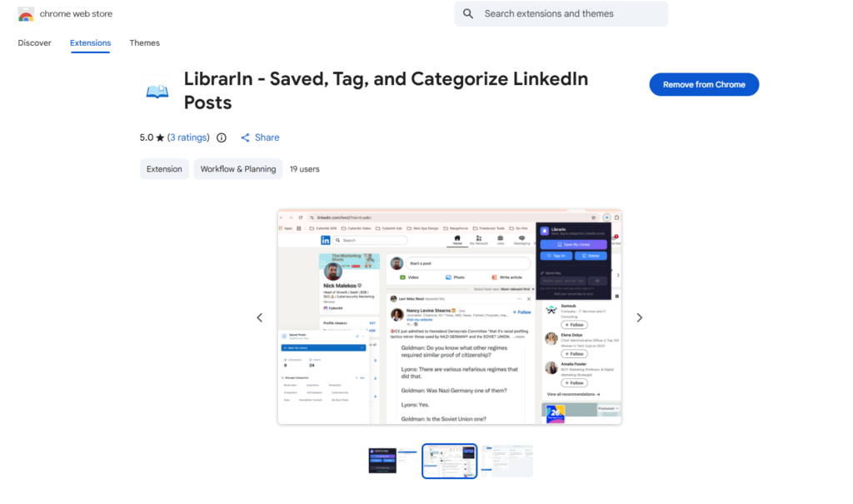Advance to next screenshot with right chevron

tap(640, 317)
